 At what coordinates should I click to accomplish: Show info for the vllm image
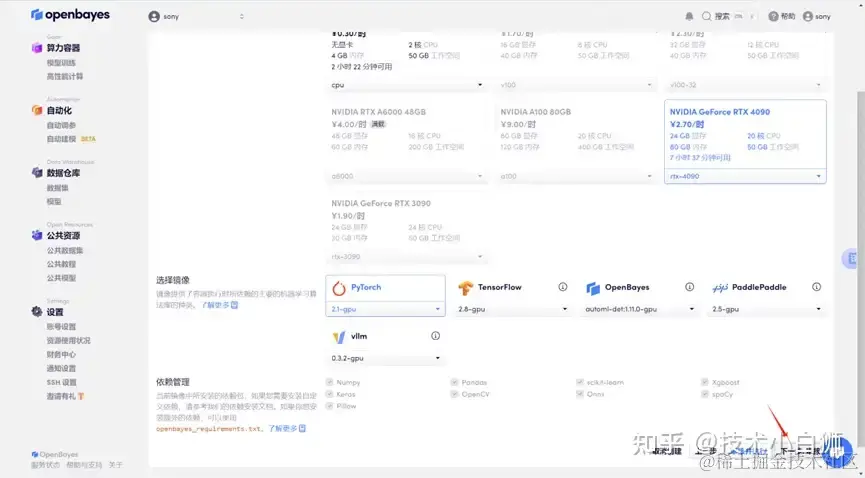(435, 336)
